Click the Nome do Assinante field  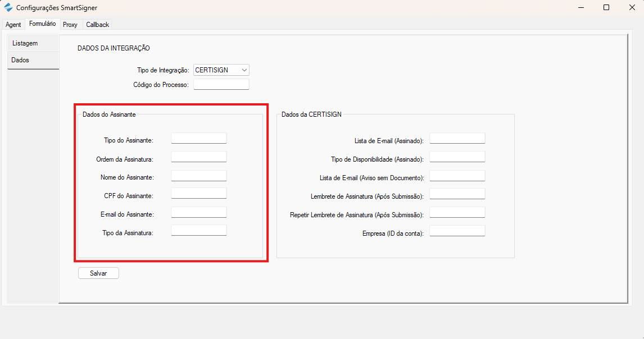point(198,176)
